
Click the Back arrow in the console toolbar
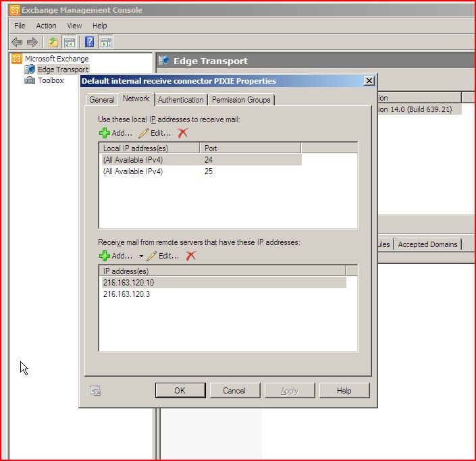coord(17,43)
